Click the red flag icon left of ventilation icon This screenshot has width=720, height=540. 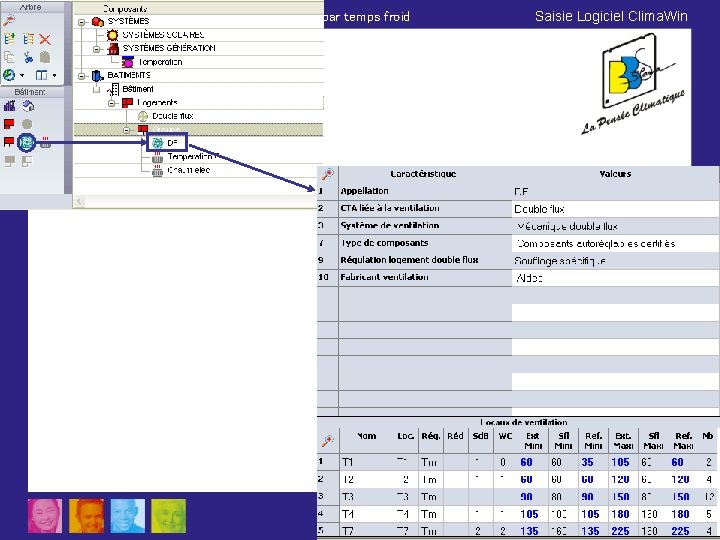coord(9,142)
